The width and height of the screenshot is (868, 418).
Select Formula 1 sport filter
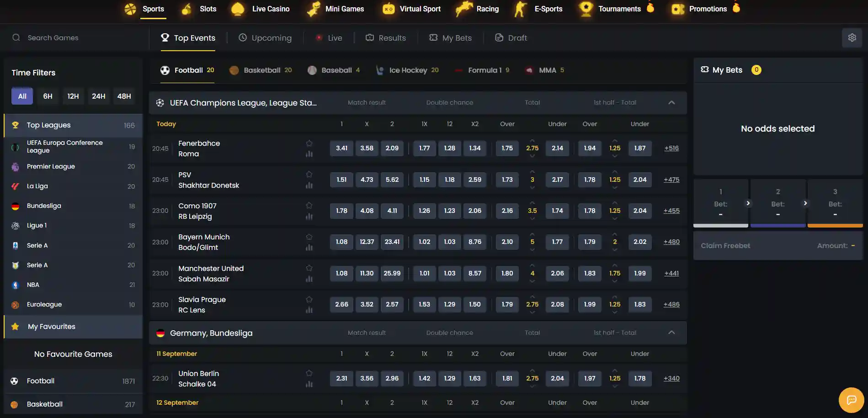482,70
